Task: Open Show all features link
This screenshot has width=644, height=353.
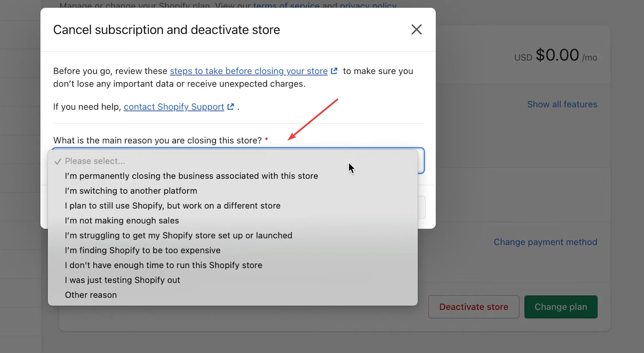Action: [562, 104]
